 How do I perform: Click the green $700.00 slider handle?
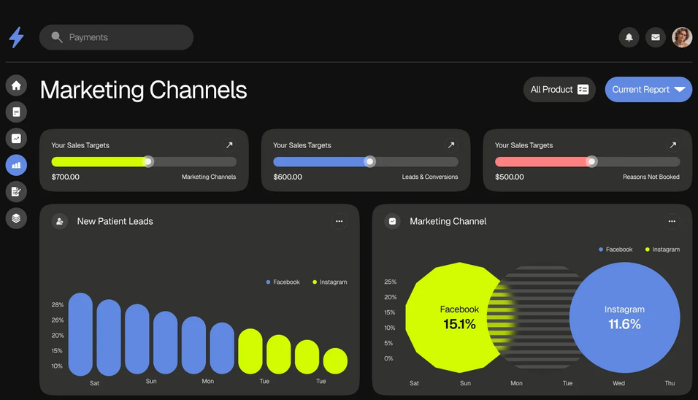coord(148,161)
